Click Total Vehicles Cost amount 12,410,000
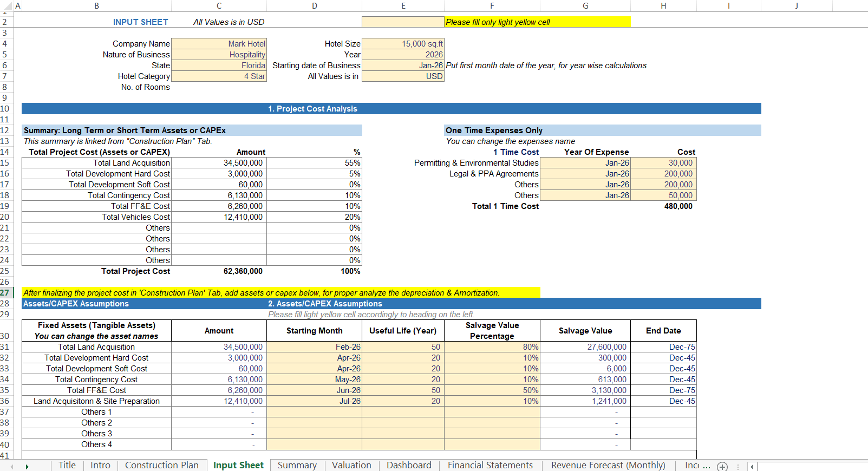The width and height of the screenshot is (868, 471). (219, 217)
